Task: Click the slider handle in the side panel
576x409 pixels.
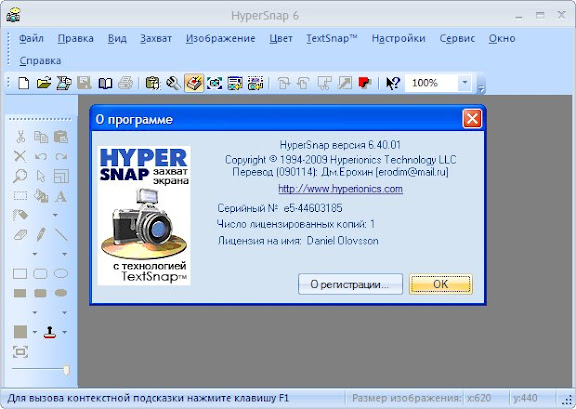Action: (66, 370)
